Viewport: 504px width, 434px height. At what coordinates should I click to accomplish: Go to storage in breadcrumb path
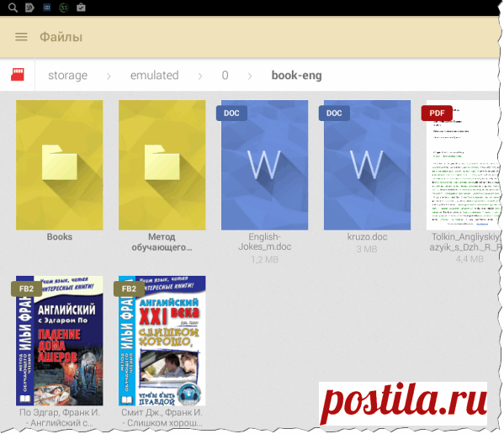click(x=68, y=75)
